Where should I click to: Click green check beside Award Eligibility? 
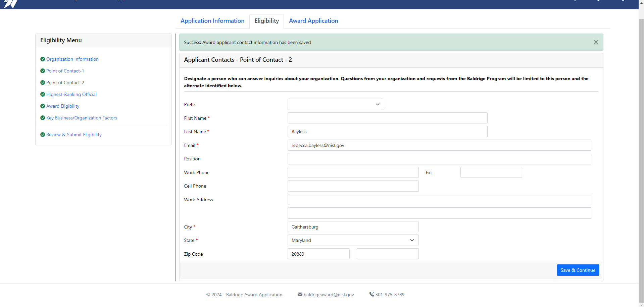coord(43,106)
